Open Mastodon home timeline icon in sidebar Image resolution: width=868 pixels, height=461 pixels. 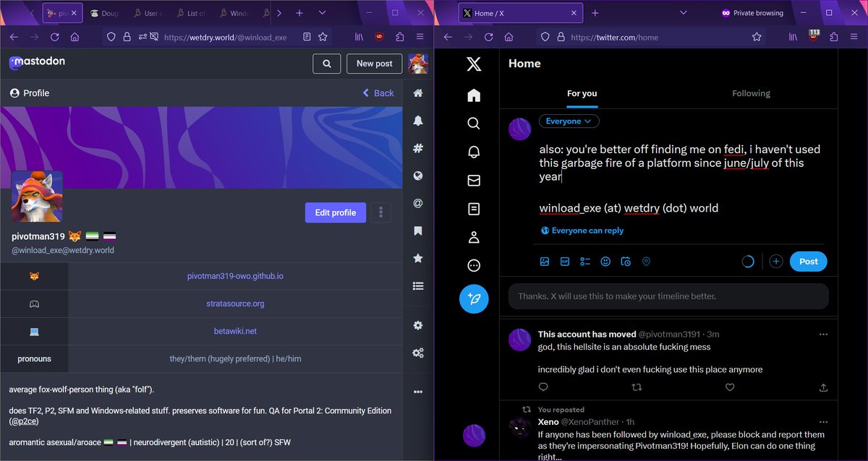[418, 93]
